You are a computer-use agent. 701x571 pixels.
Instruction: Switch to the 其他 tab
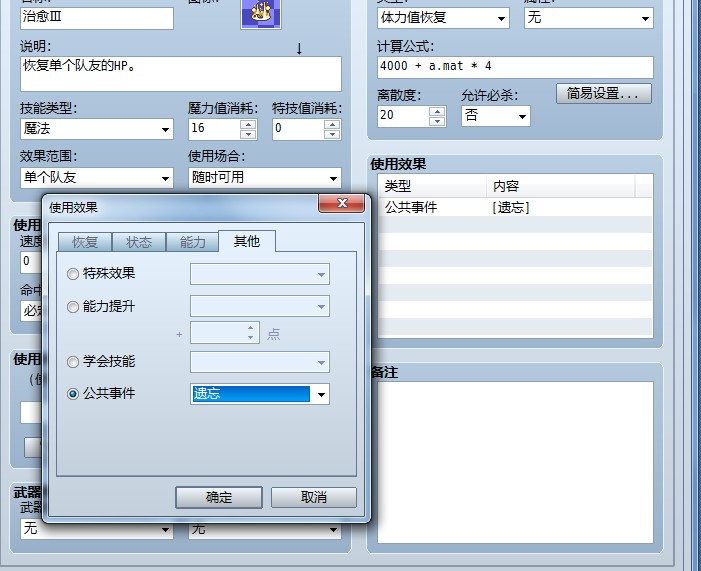point(247,241)
